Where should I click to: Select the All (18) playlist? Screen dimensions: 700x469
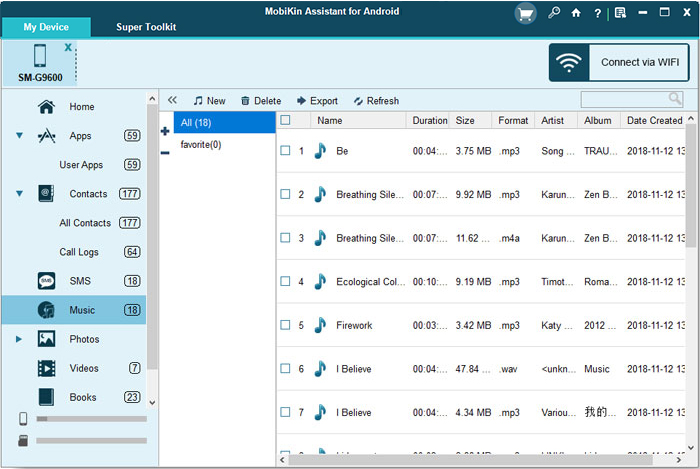pos(225,123)
